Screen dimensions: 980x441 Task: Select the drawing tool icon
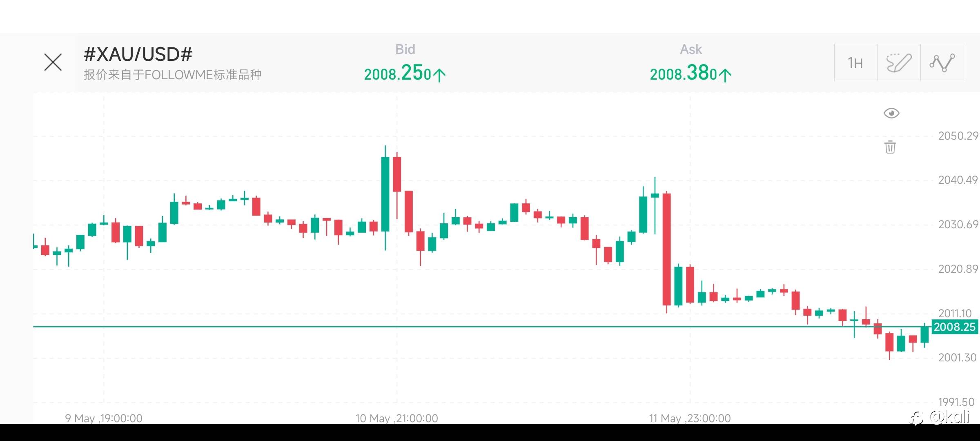(899, 63)
